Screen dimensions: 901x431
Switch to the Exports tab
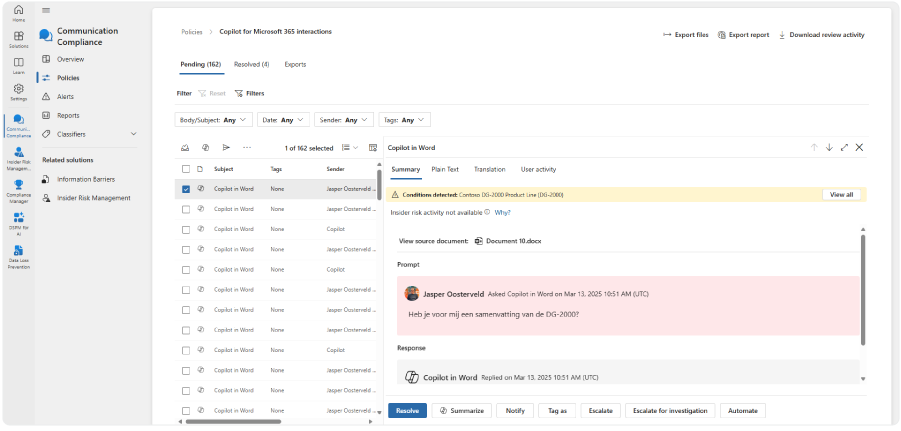[295, 64]
